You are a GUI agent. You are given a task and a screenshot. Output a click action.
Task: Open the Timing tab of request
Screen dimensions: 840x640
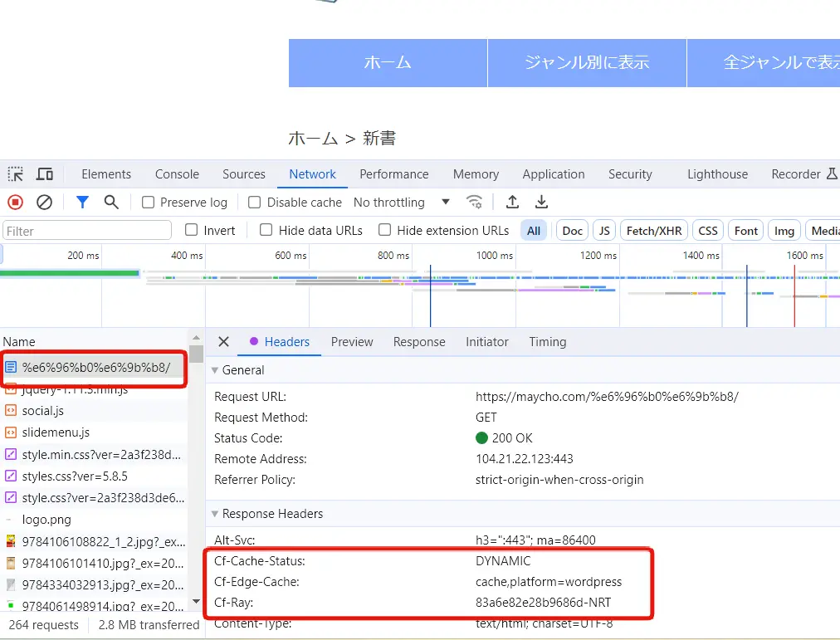547,342
